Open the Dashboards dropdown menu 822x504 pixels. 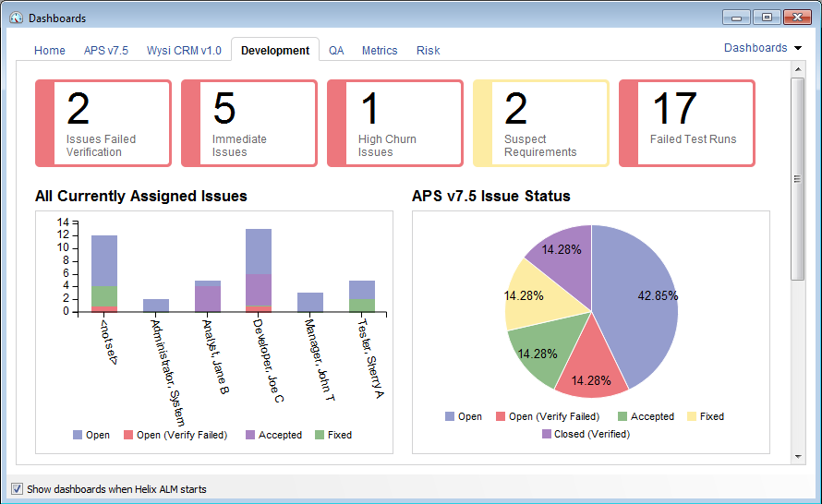[762, 48]
